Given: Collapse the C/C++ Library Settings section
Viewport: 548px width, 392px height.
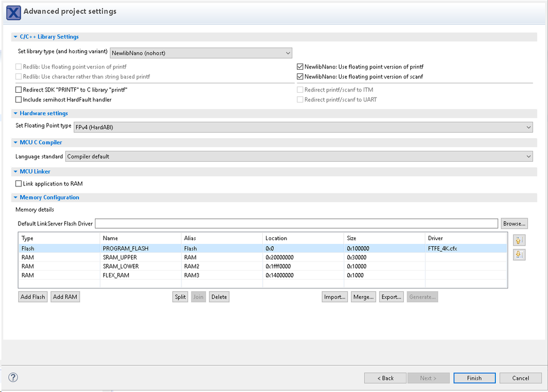Looking at the screenshot, I should (x=15, y=37).
